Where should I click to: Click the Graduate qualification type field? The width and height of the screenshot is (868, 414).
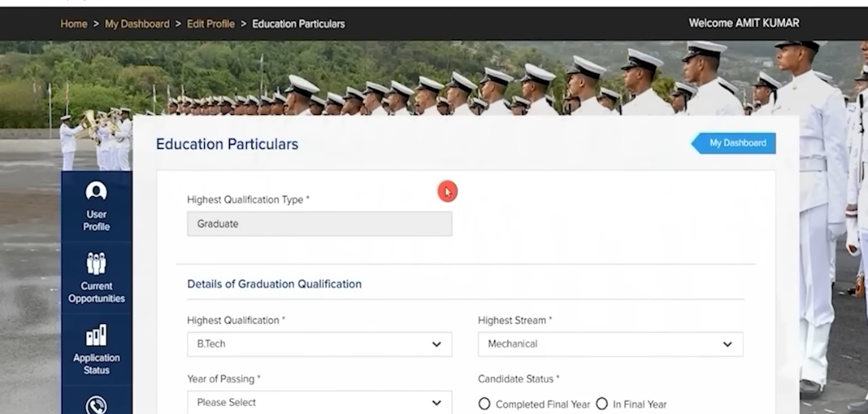(319, 224)
